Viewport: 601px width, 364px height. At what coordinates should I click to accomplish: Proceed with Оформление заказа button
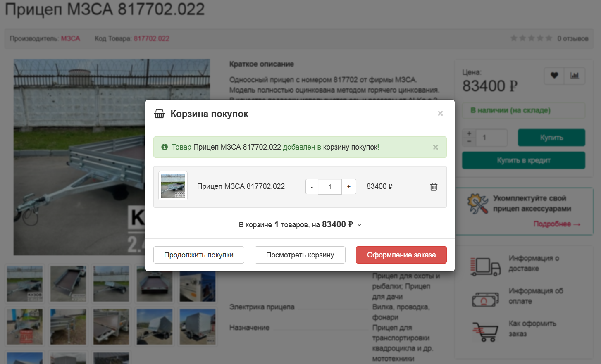[401, 255]
